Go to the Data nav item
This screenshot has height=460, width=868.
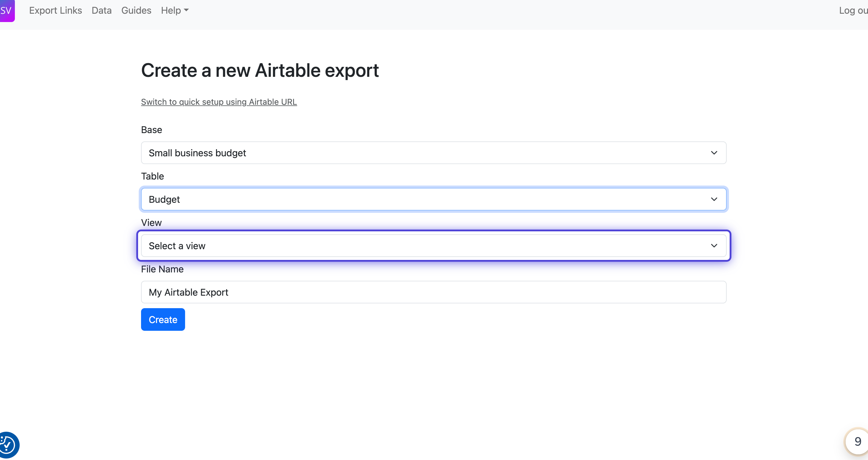101,10
